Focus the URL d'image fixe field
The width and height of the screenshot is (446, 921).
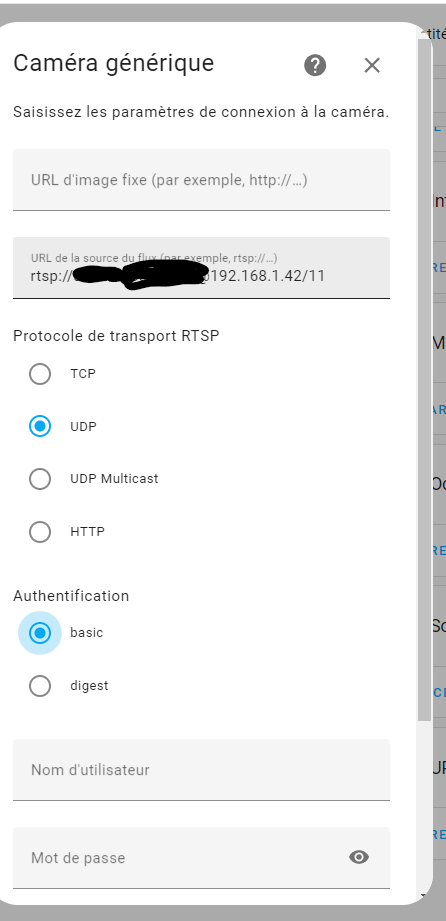(201, 180)
